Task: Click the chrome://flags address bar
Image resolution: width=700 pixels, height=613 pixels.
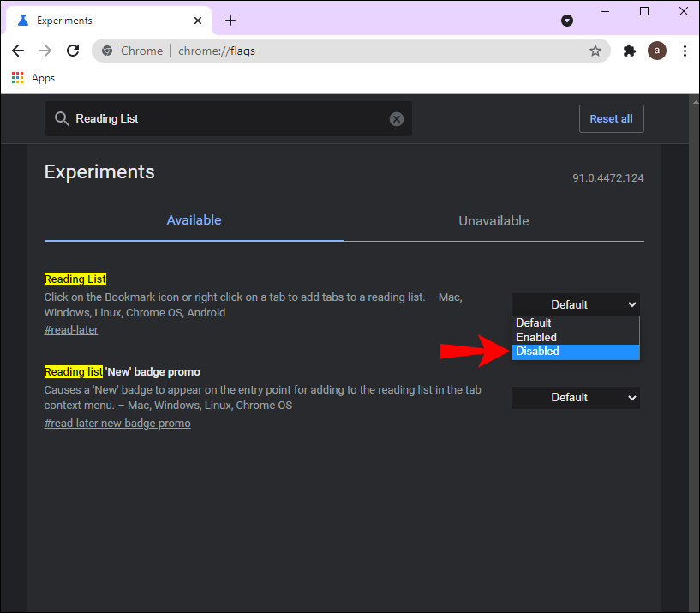Action: pos(351,51)
